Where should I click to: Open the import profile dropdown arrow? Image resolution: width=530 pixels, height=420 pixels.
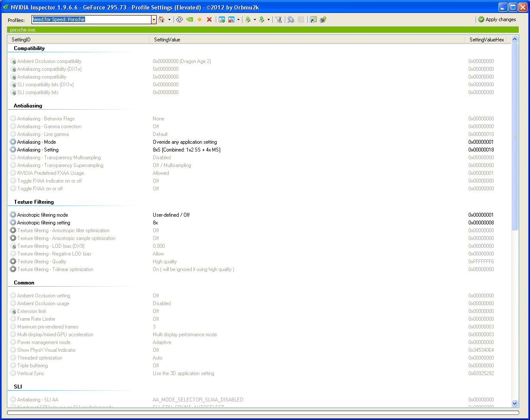(x=268, y=19)
